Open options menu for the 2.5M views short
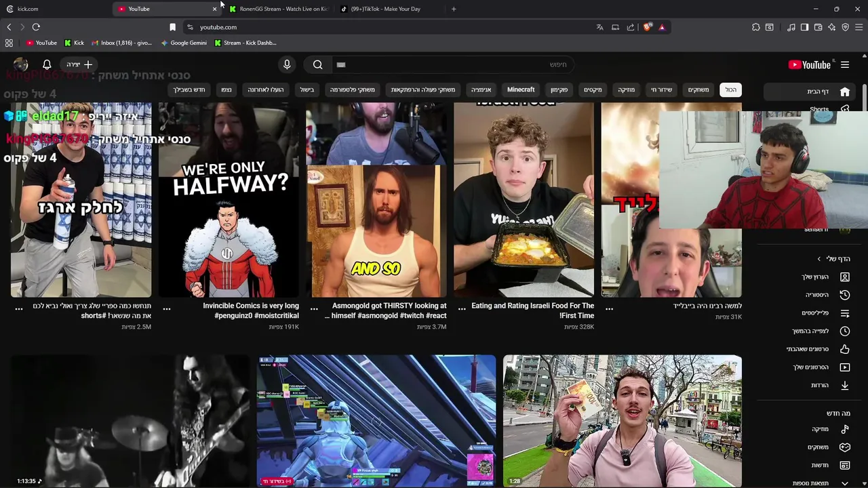The image size is (868, 488). 19,309
